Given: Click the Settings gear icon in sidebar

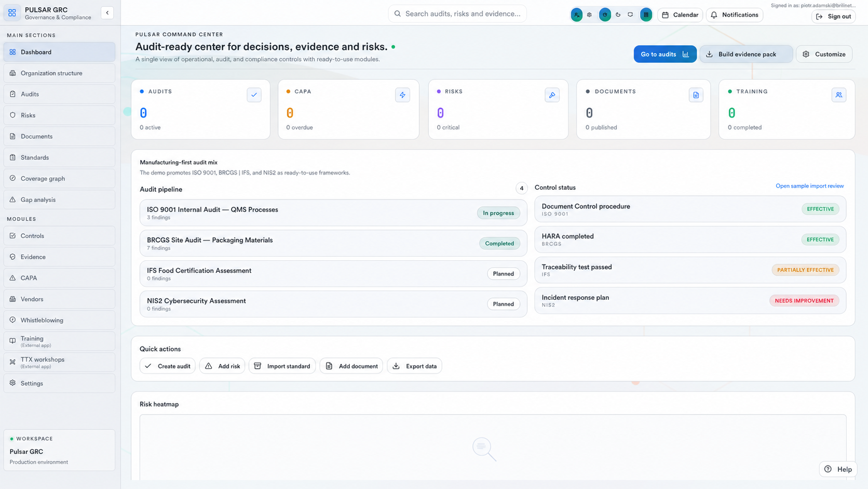Looking at the screenshot, I should [x=12, y=383].
